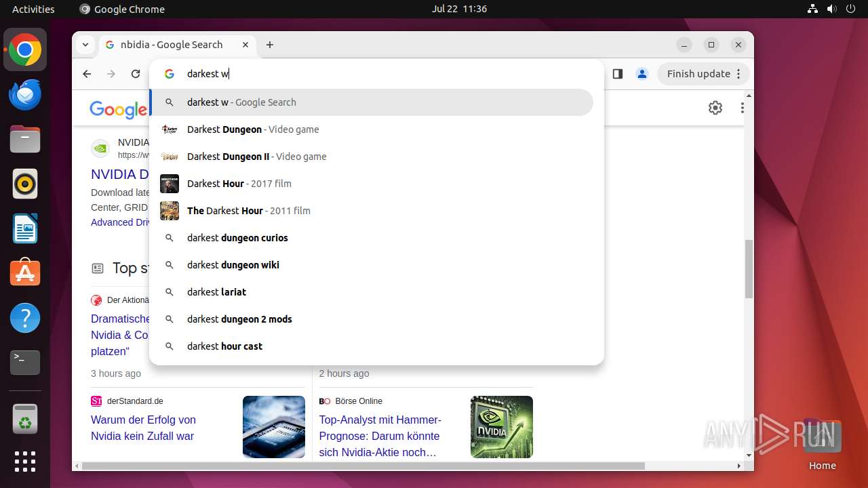This screenshot has width=868, height=488.
Task: Click the Advanced Driver link
Action: coord(121,222)
